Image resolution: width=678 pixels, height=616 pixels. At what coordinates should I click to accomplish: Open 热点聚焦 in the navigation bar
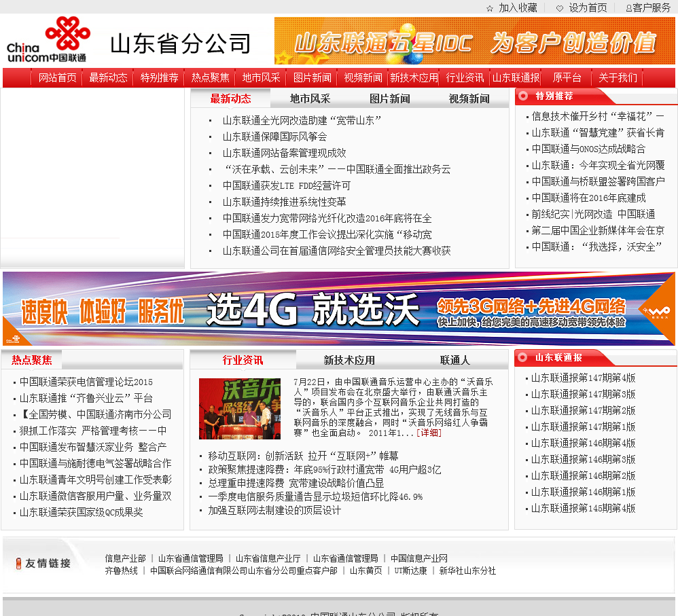(x=210, y=78)
